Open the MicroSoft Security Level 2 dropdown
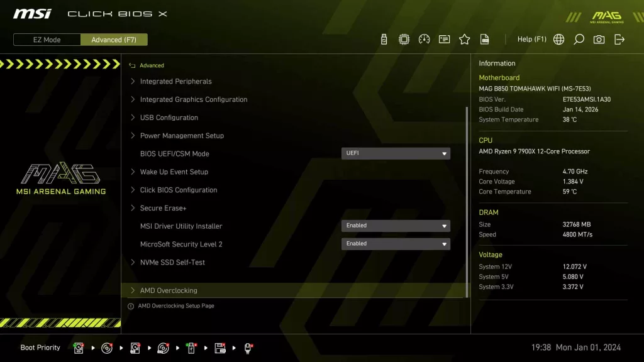 396,244
